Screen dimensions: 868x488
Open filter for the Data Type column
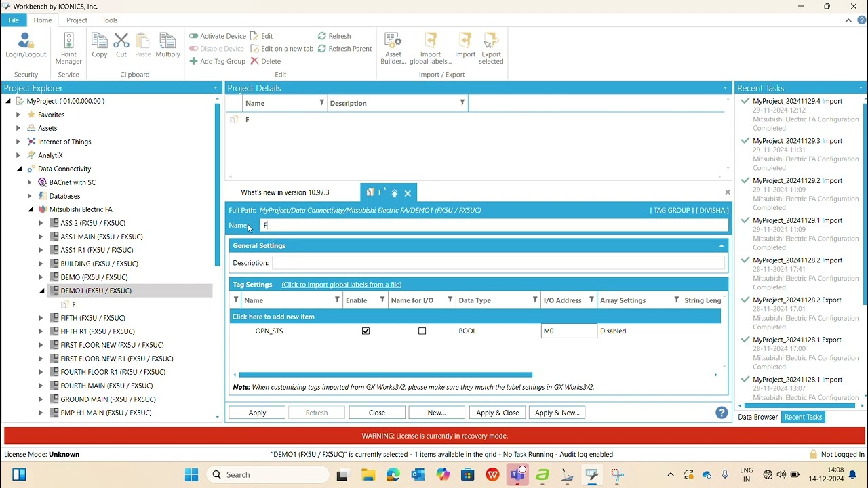[x=535, y=300]
